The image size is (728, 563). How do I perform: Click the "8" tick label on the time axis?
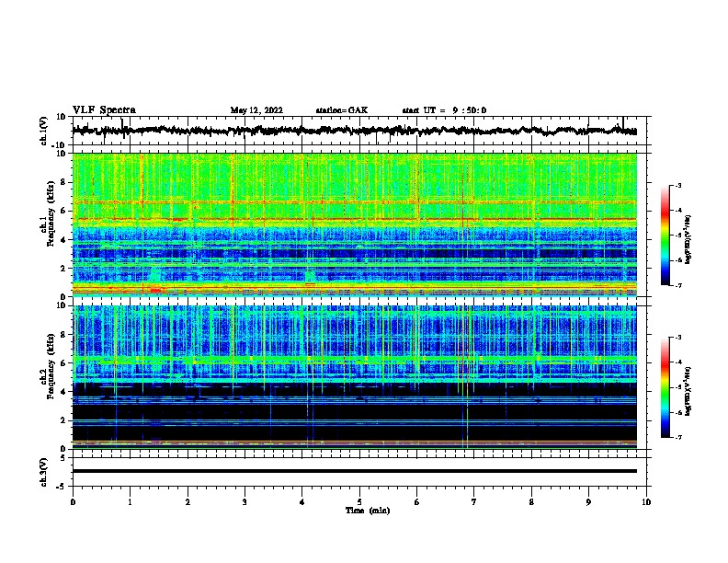click(x=531, y=502)
